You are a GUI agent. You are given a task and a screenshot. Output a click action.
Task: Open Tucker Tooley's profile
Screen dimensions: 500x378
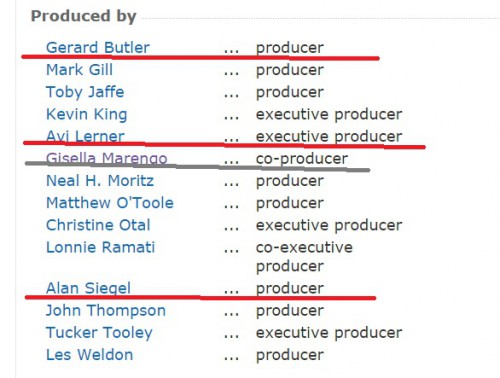pos(99,333)
